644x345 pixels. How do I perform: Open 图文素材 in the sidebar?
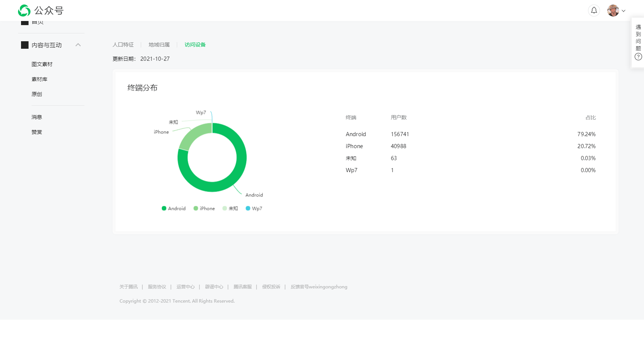[42, 64]
